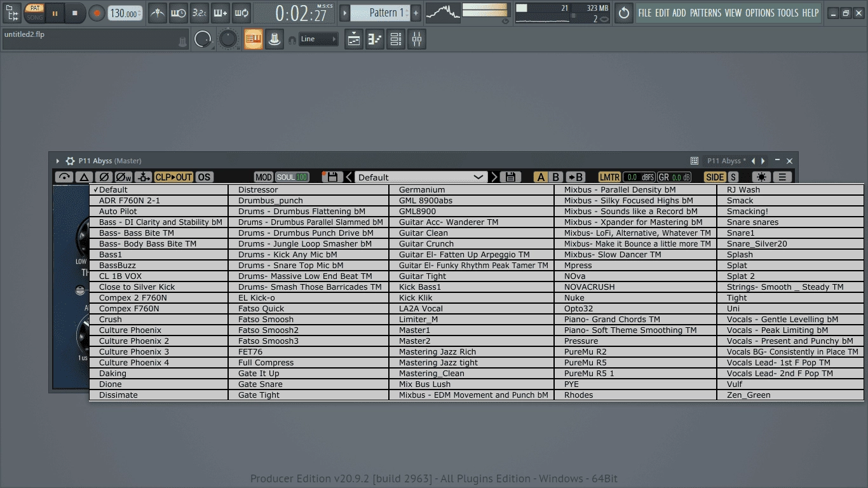Toggle loop recording icon
This screenshot has height=488, width=868.
(x=241, y=13)
